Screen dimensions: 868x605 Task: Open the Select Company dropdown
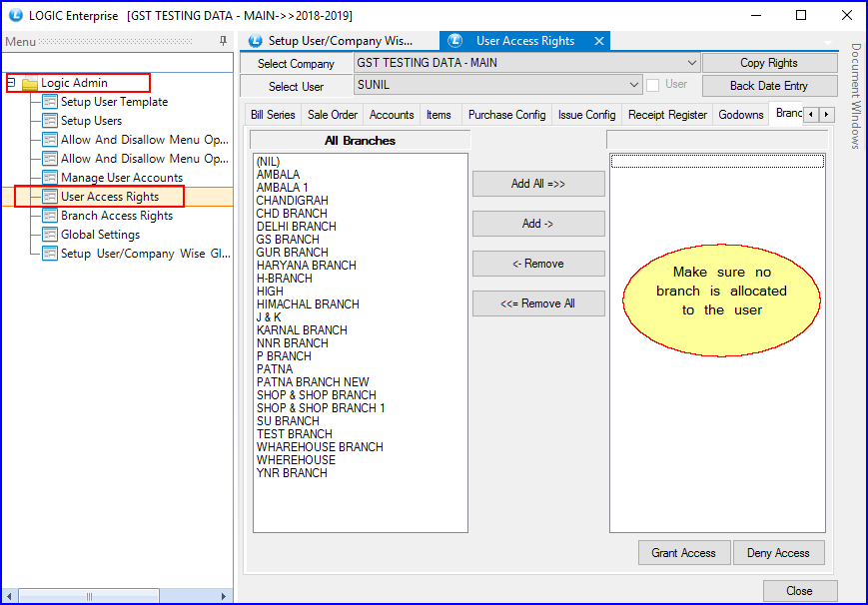point(692,63)
